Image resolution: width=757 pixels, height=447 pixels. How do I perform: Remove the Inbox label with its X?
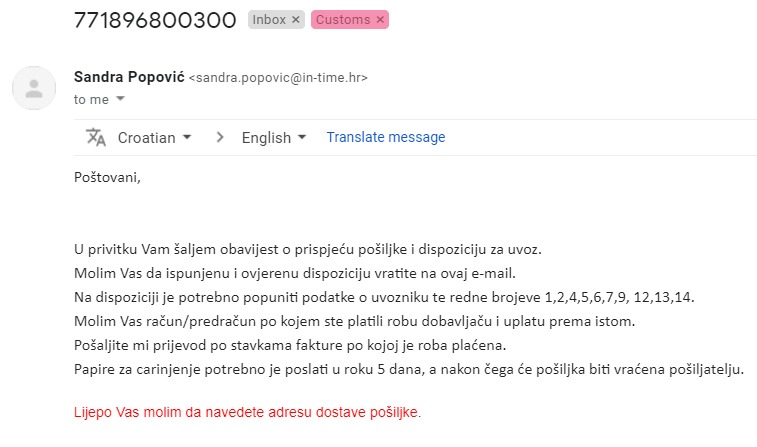295,19
